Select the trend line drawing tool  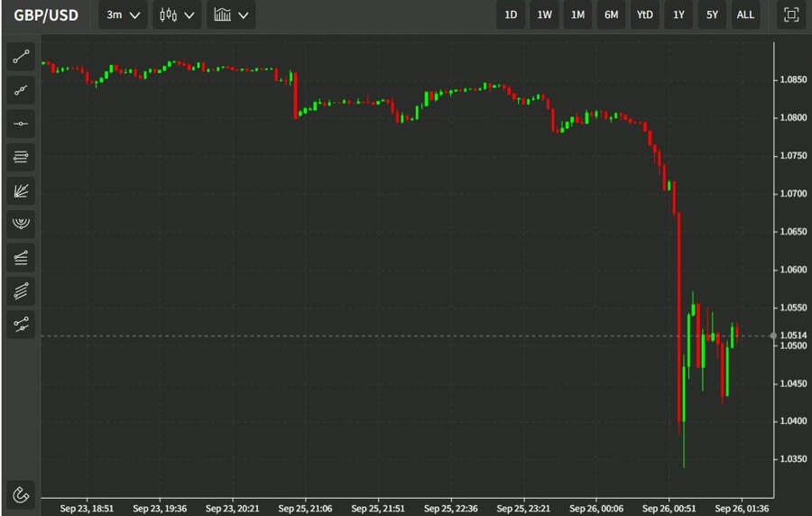(21, 57)
